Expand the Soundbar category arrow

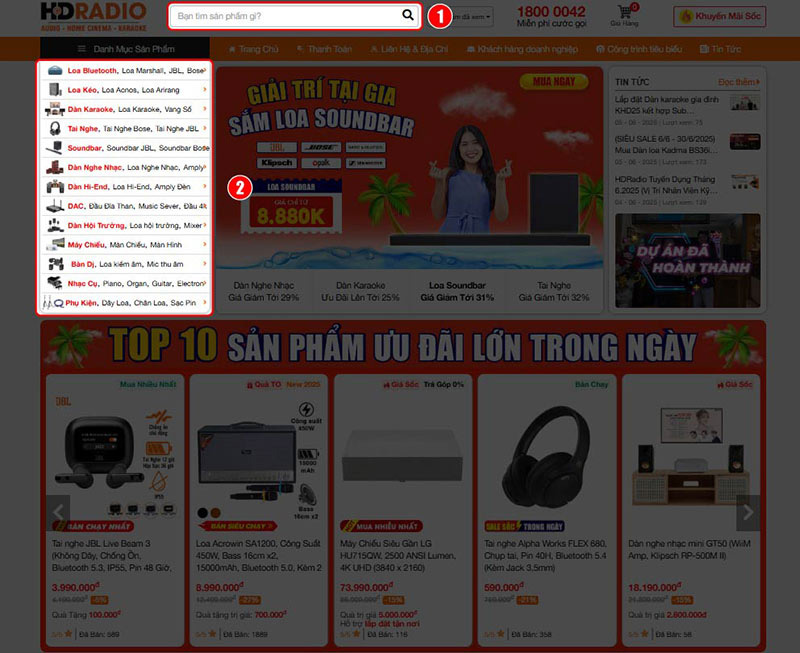205,148
